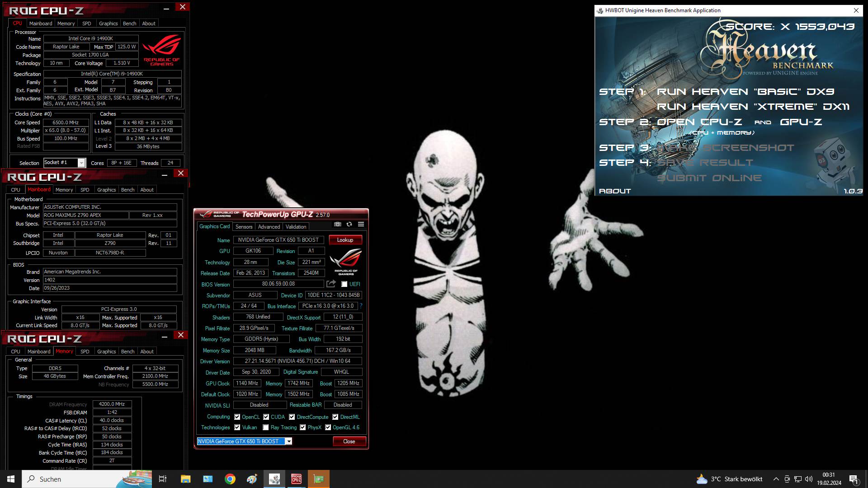Click the BIOS version 80.06.59.00.08 field
The image size is (868, 488).
[x=278, y=284]
